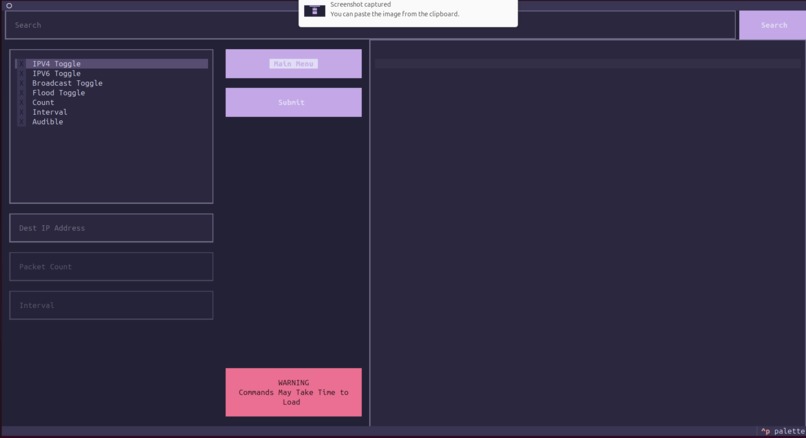Enable the Flood Toggle option

[x=22, y=93]
